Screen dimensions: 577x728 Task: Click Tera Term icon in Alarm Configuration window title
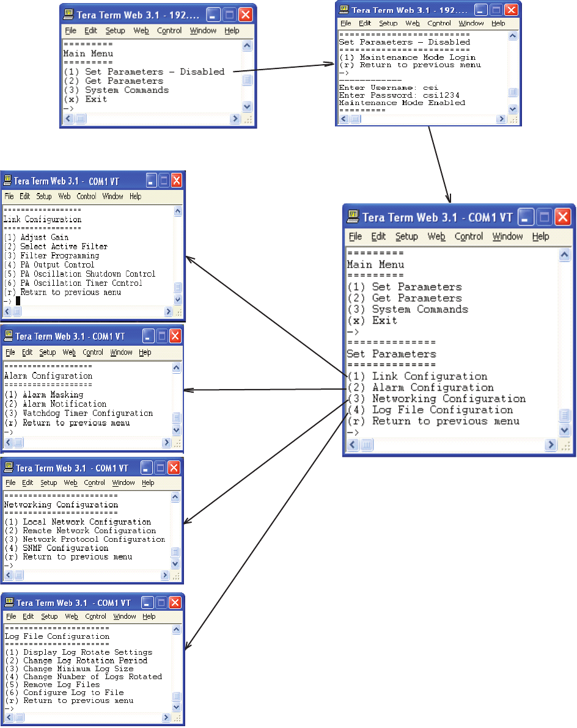pyautogui.click(x=9, y=336)
